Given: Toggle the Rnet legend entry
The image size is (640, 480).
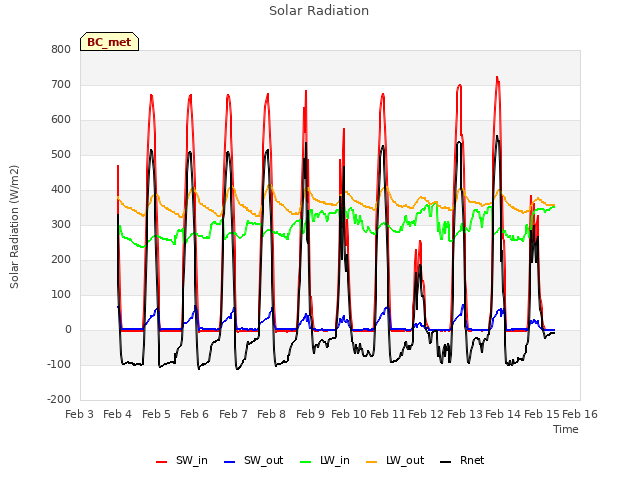Looking at the screenshot, I should point(462,461).
